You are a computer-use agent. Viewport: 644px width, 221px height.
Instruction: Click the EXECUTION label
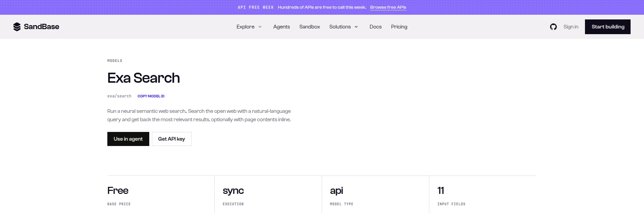[233, 204]
